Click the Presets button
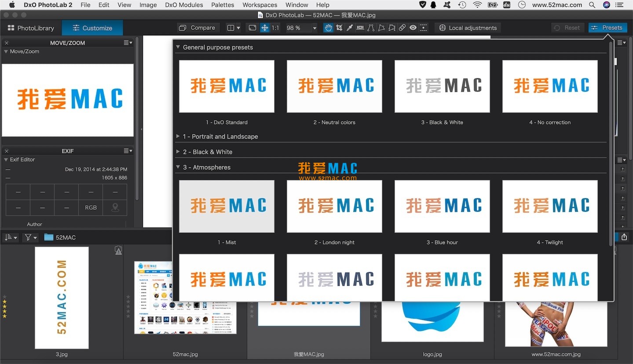Image resolution: width=633 pixels, height=364 pixels. (x=607, y=28)
